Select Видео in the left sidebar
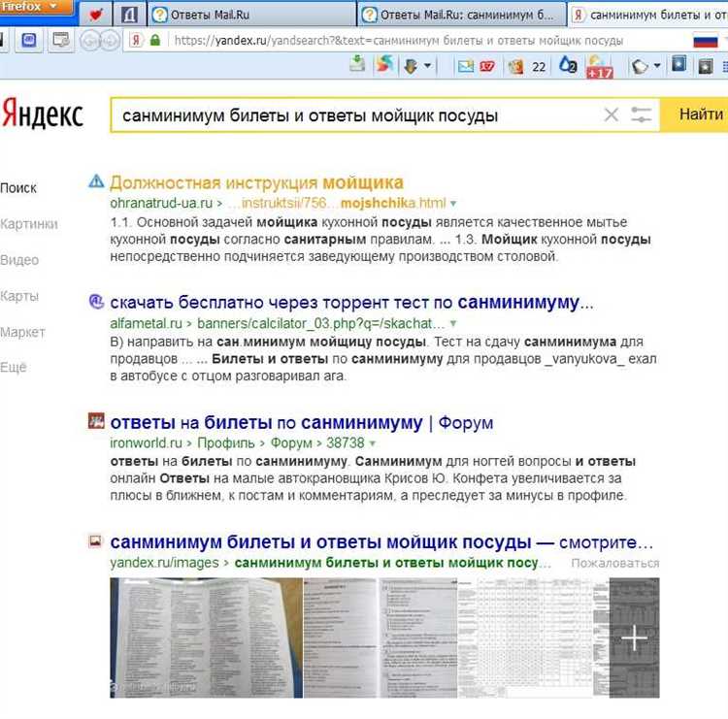This screenshot has height=719, width=728. [x=19, y=260]
